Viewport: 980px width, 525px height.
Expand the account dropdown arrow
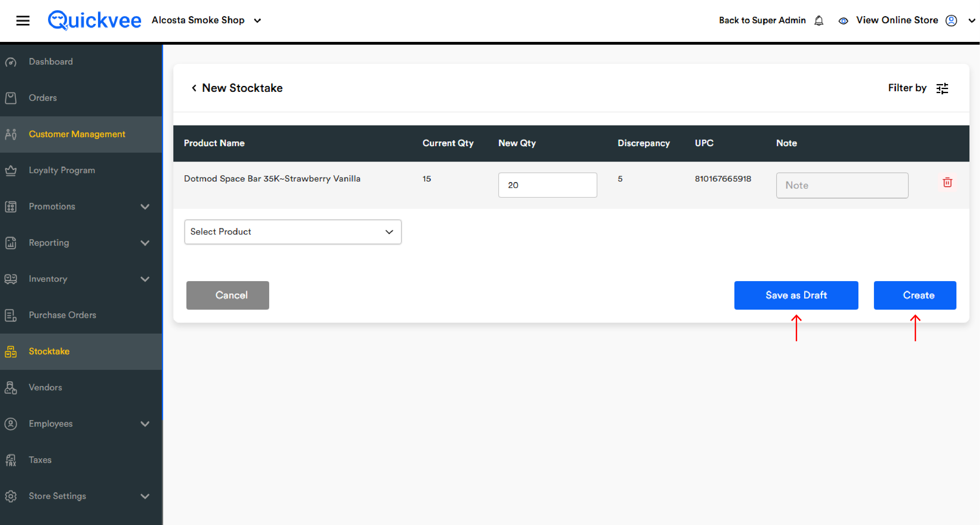pyautogui.click(x=972, y=21)
